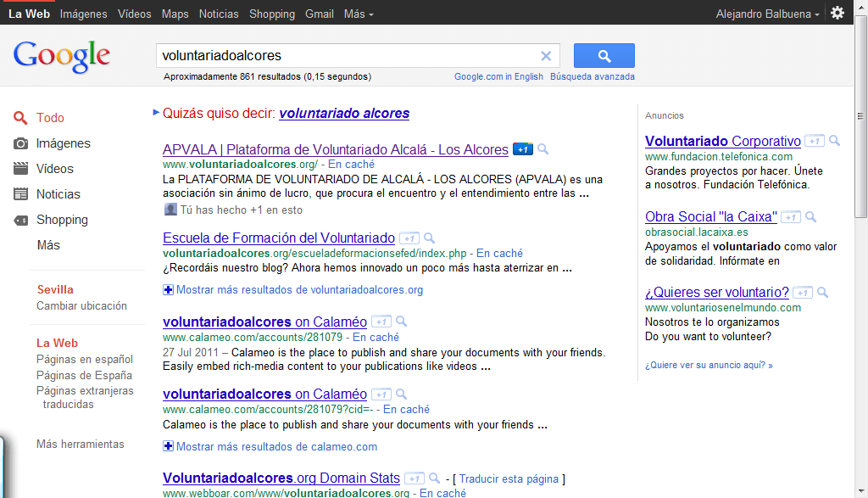Click the Shopping tag icon in sidebar
This screenshot has height=498, width=868.
(20, 220)
